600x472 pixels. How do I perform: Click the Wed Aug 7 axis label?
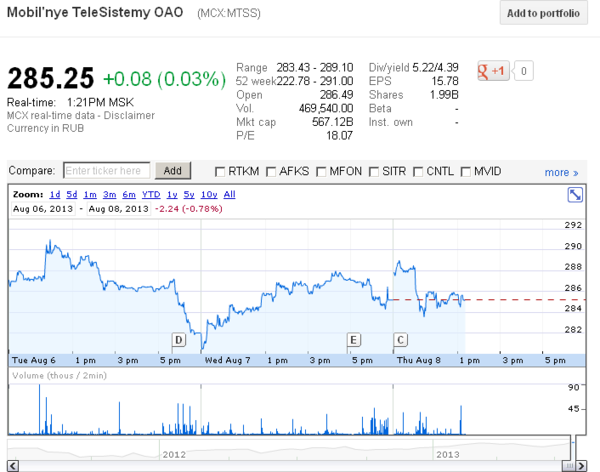(227, 360)
